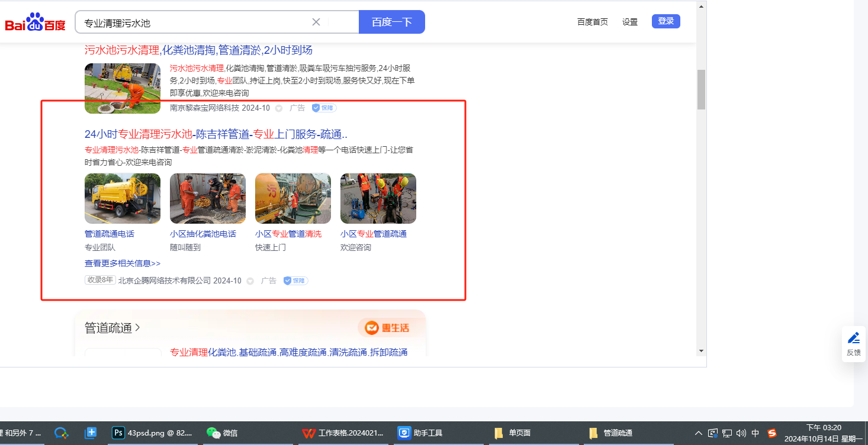The image size is (868, 445).
Task: Show hidden system tray icons
Action: [699, 433]
